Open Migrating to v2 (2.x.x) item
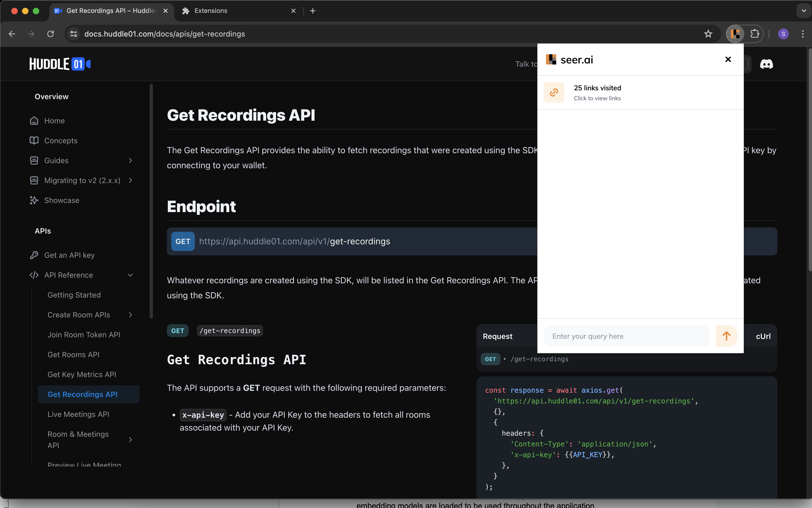 82,180
